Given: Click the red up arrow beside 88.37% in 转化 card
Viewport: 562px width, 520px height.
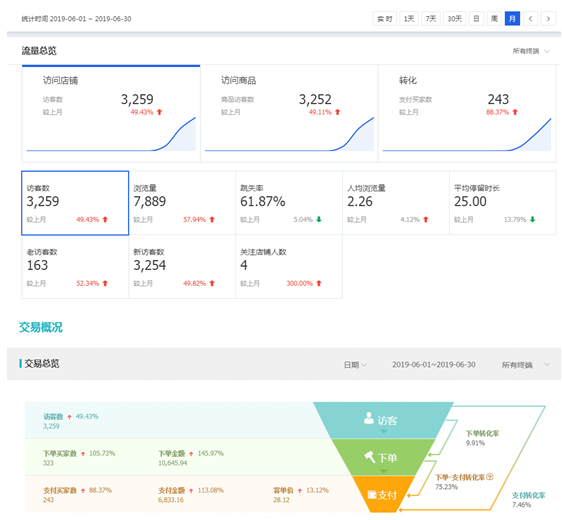Looking at the screenshot, I should 515,112.
